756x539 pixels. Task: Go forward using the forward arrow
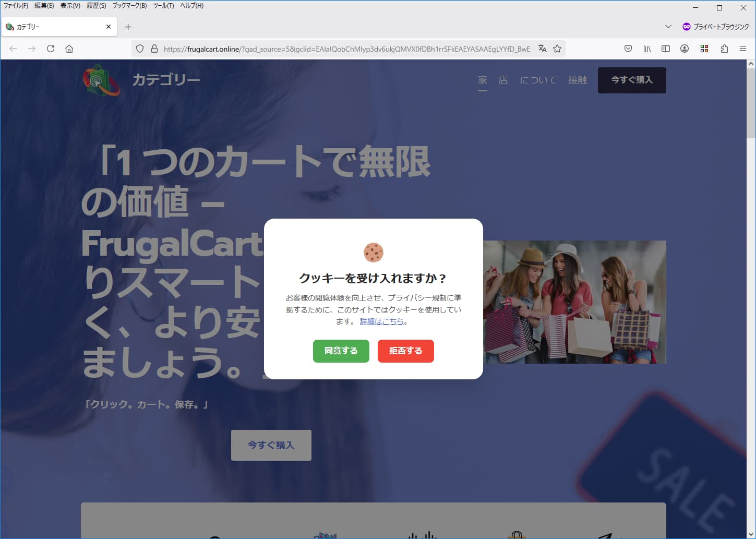[32, 49]
